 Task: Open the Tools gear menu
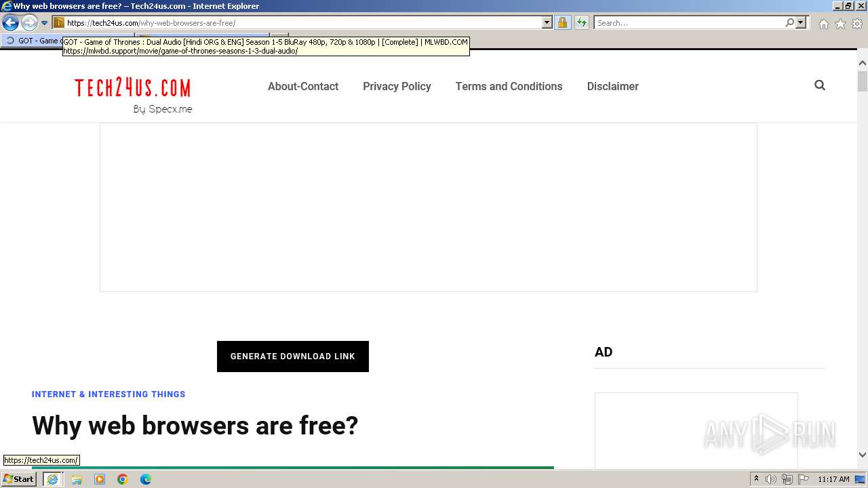tap(857, 24)
